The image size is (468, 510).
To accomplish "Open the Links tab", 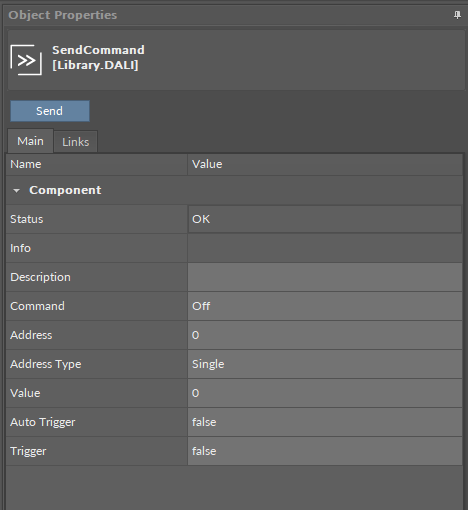I will pyautogui.click(x=76, y=142).
